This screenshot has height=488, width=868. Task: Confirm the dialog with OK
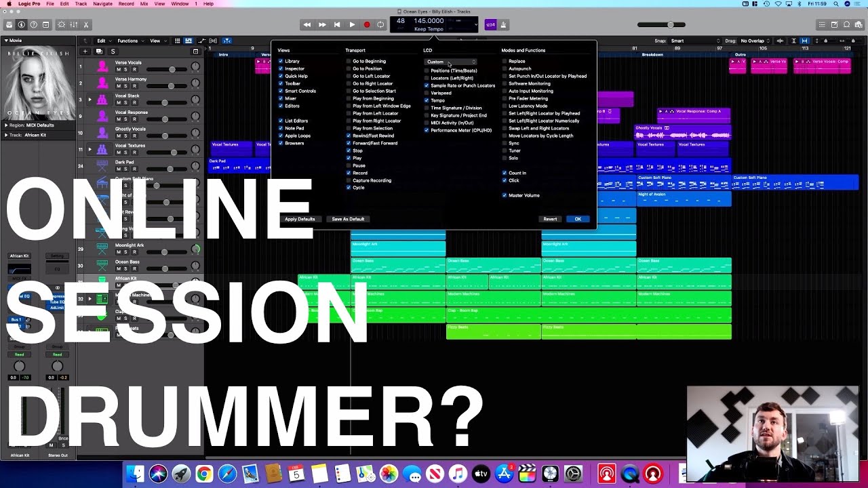tap(578, 219)
